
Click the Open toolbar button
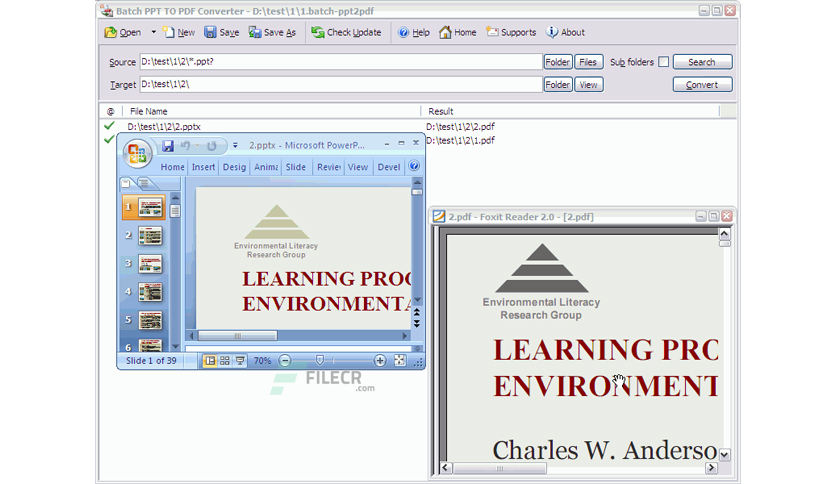123,33
